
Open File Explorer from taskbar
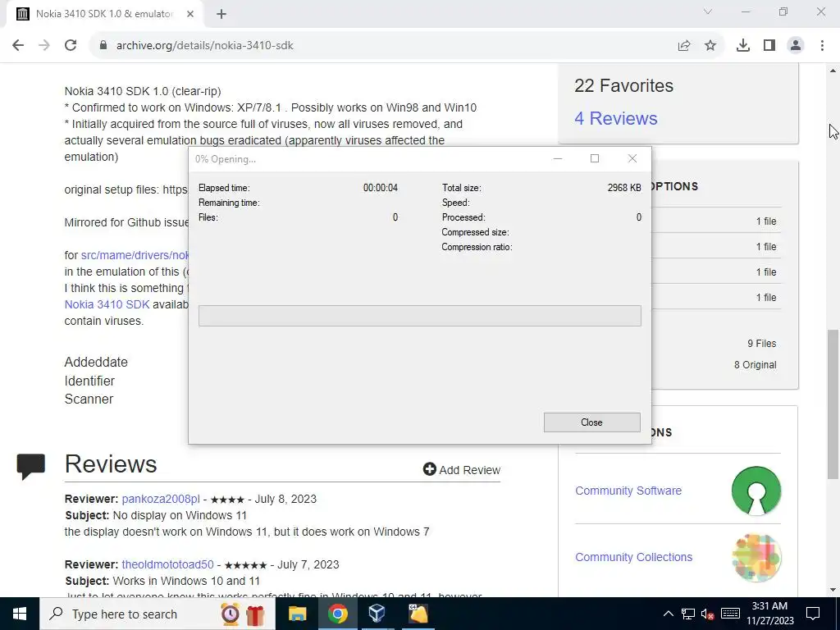(297, 614)
